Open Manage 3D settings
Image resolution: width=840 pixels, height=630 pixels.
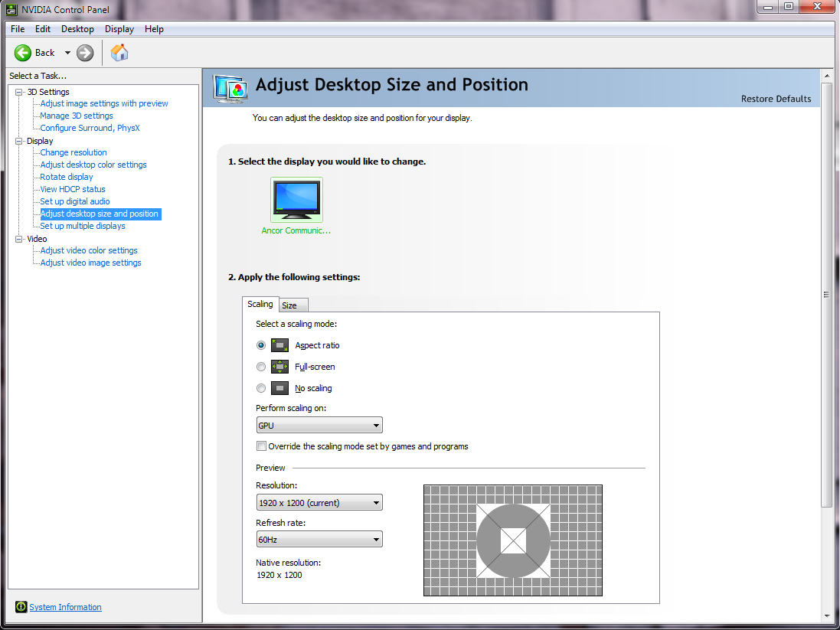click(77, 116)
